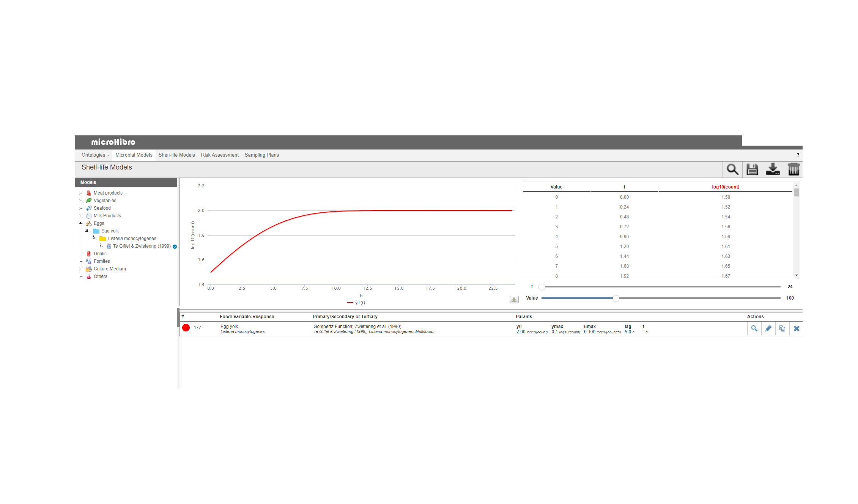Click red color dot of model 177
This screenshot has height=504, width=858.
[186, 328]
